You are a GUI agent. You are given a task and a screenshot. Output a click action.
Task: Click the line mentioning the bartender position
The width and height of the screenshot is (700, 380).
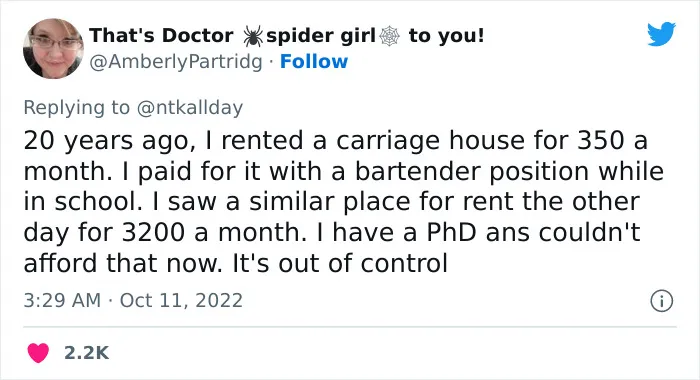[x=343, y=171]
